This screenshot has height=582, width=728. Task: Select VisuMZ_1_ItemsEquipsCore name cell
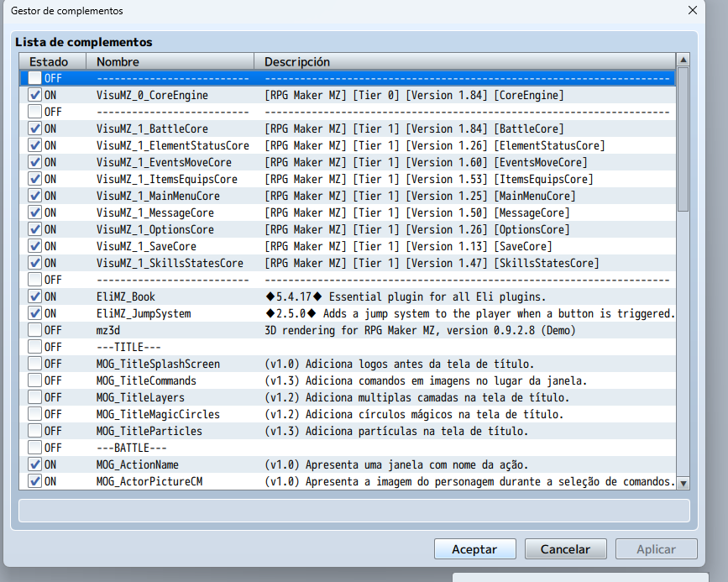(x=167, y=179)
